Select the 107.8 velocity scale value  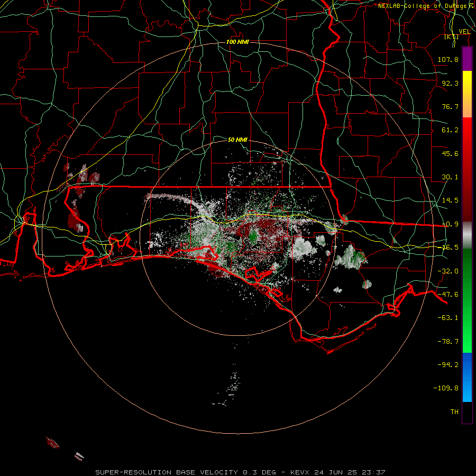point(448,59)
